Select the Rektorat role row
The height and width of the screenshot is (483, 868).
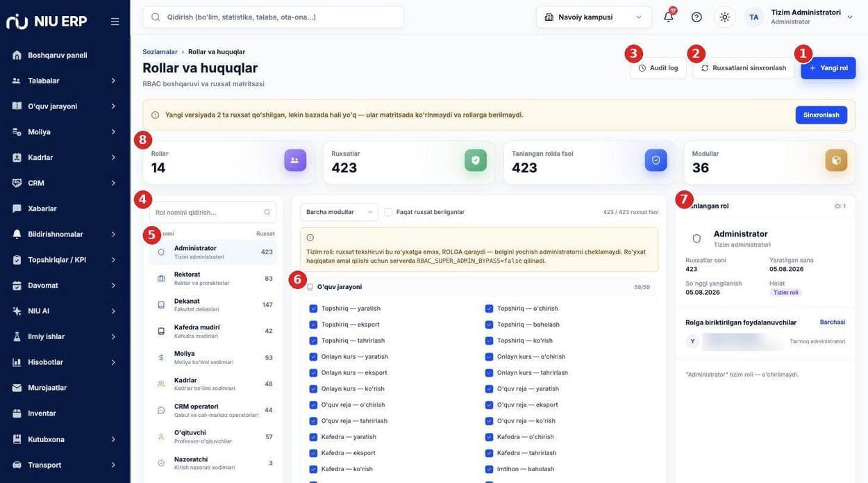[213, 278]
